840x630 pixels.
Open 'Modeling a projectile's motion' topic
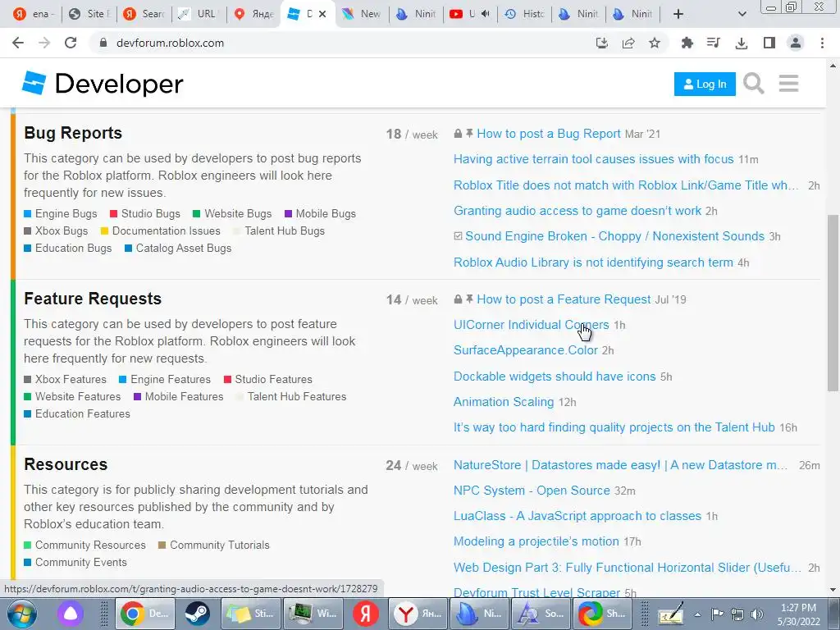[536, 541]
